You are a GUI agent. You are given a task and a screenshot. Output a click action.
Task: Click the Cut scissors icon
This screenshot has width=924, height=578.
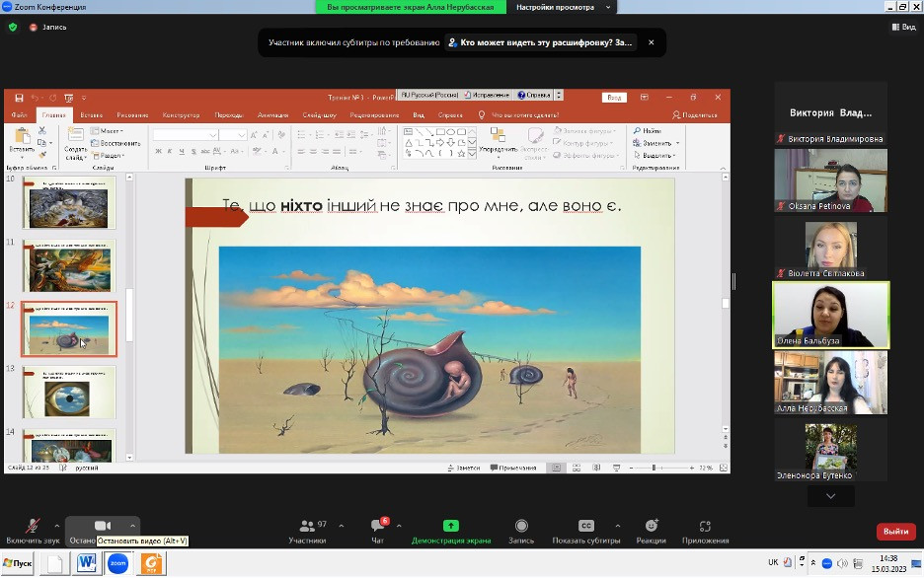point(41,130)
